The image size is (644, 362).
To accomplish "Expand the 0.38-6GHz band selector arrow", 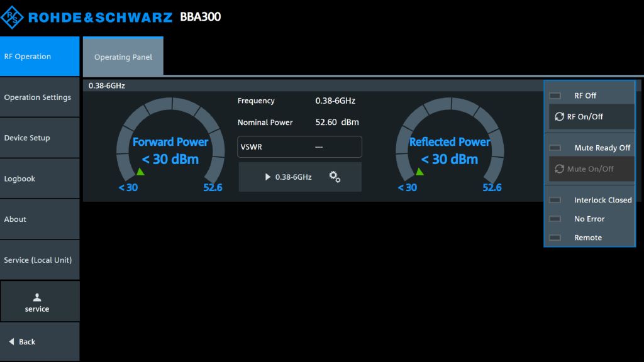I will pyautogui.click(x=269, y=177).
